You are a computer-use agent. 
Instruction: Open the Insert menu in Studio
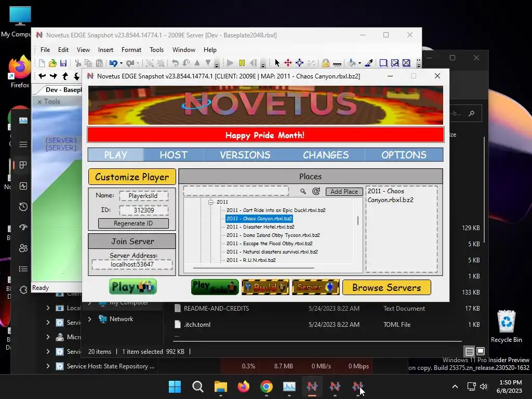click(105, 50)
